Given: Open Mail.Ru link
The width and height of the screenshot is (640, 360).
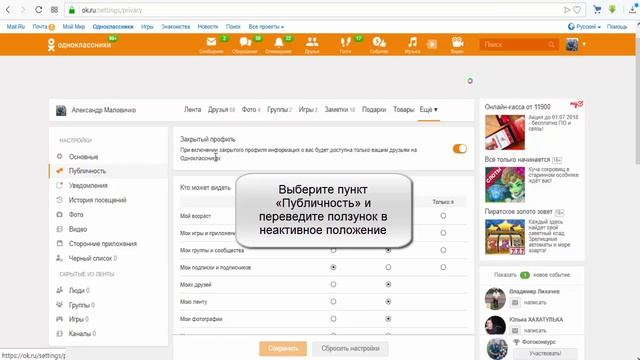Looking at the screenshot, I should tap(16, 27).
